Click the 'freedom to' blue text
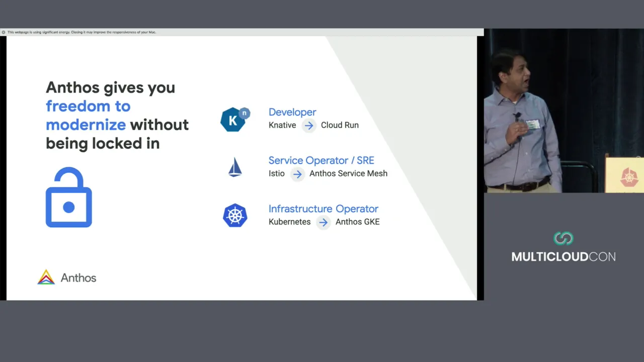Viewport: 644px width, 362px height. coord(88,106)
